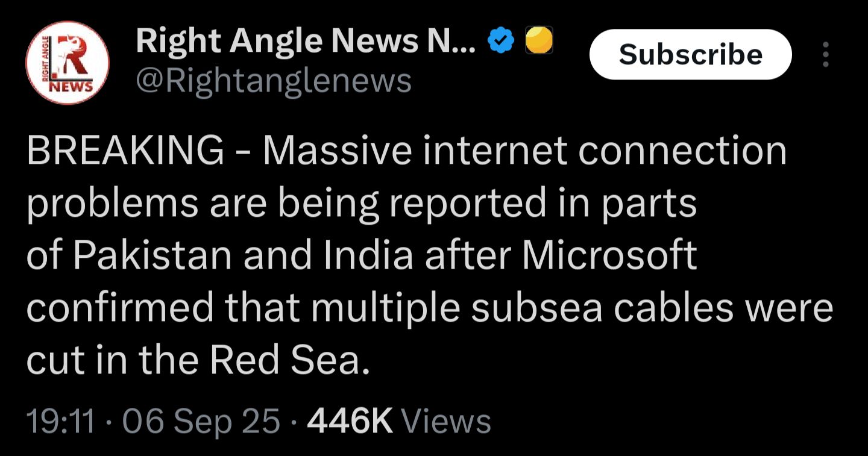The height and width of the screenshot is (456, 868).
Task: Click the phrase internet connection in the tweet
Action: [605, 151]
